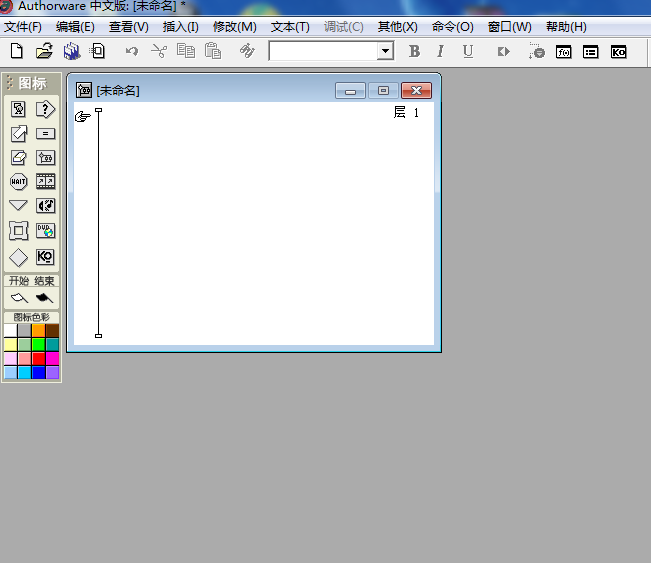Click the Copy toolbar icon
The width and height of the screenshot is (651, 563).
tap(186, 51)
